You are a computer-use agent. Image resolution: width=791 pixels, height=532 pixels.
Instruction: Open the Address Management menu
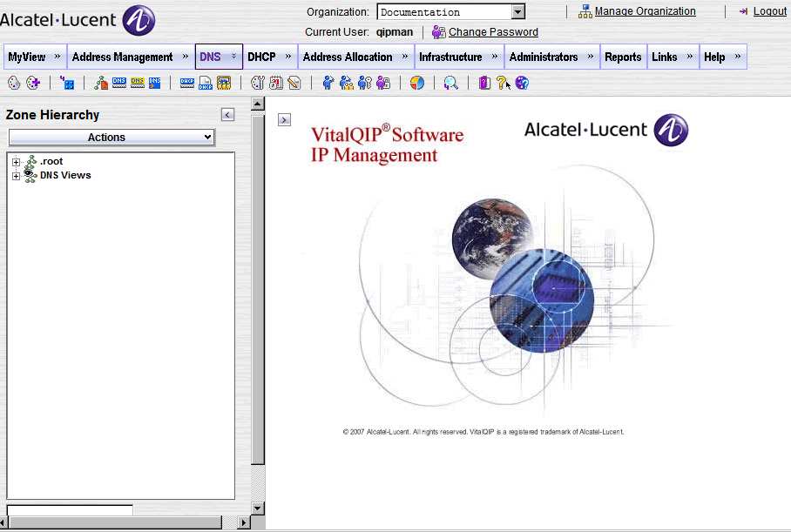tap(130, 57)
